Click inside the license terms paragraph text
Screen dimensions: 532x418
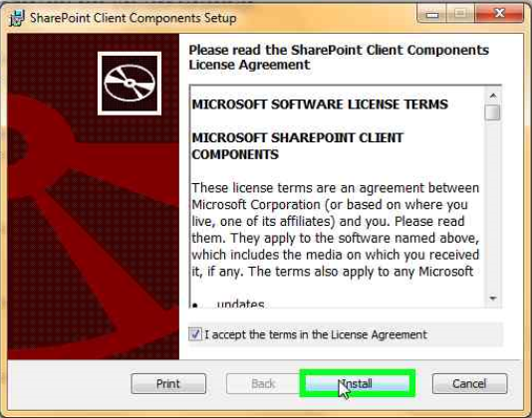[335, 230]
